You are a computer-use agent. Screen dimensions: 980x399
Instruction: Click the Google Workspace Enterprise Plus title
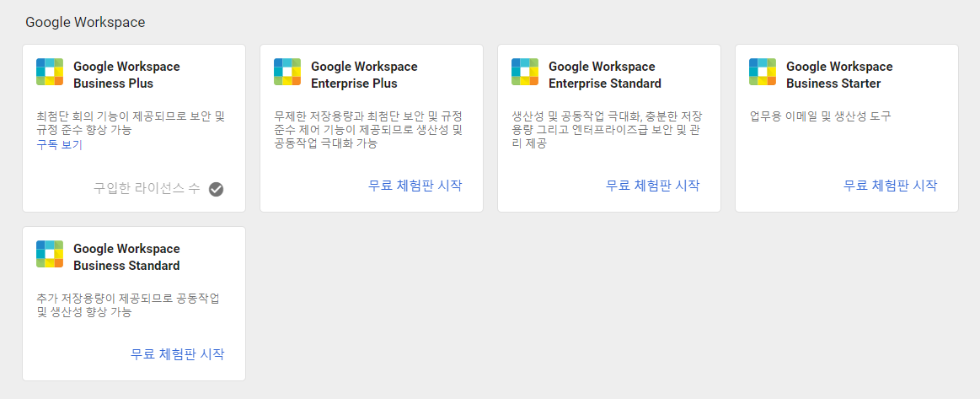click(364, 75)
